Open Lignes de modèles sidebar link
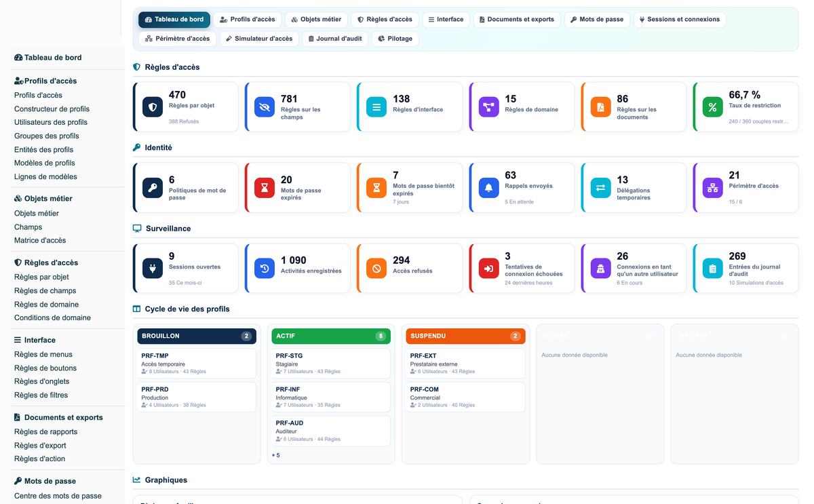 (45, 177)
